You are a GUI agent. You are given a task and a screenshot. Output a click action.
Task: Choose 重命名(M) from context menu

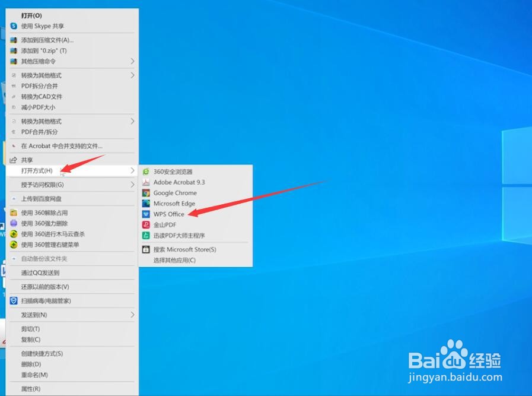72,375
